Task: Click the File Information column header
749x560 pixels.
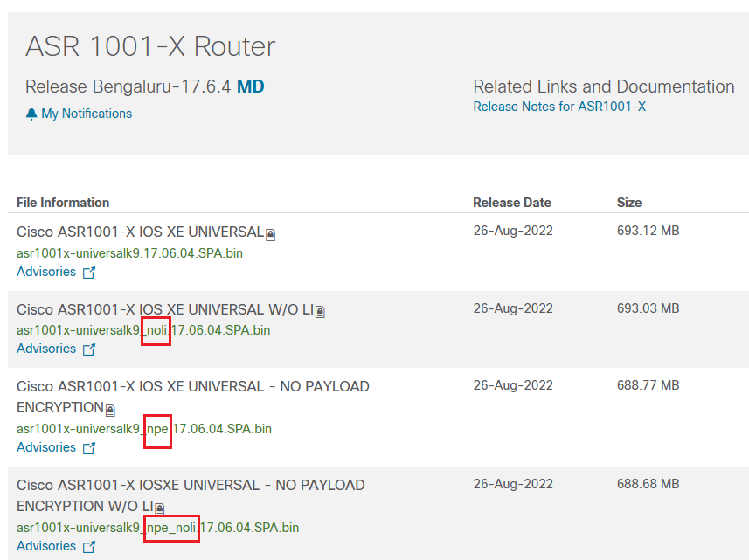Action: coord(63,203)
